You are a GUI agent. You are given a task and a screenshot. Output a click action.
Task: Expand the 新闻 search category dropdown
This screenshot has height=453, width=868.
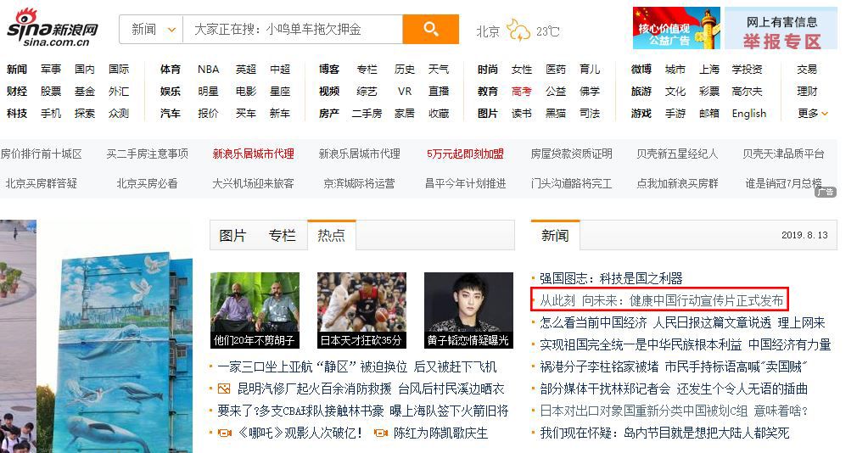(151, 30)
